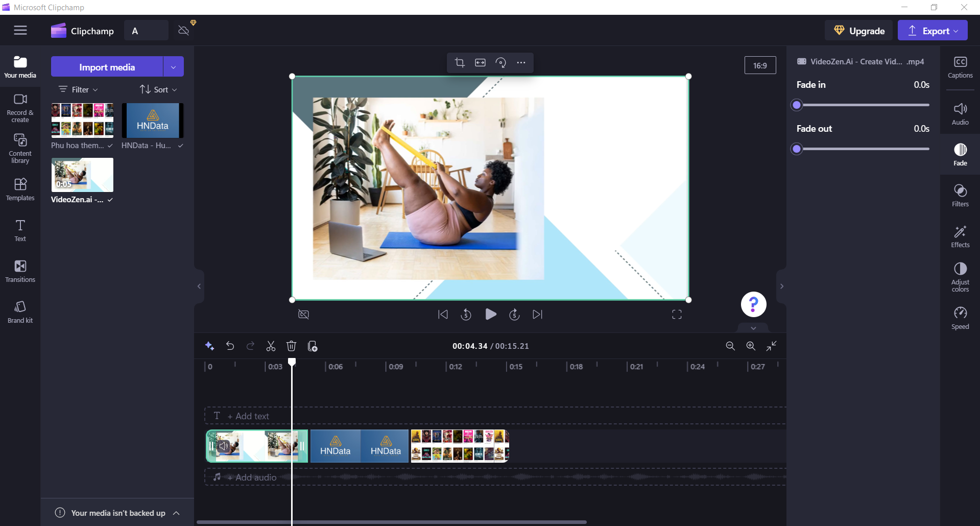980x526 pixels.
Task: Click the cloud backup off icon
Action: [x=184, y=31]
